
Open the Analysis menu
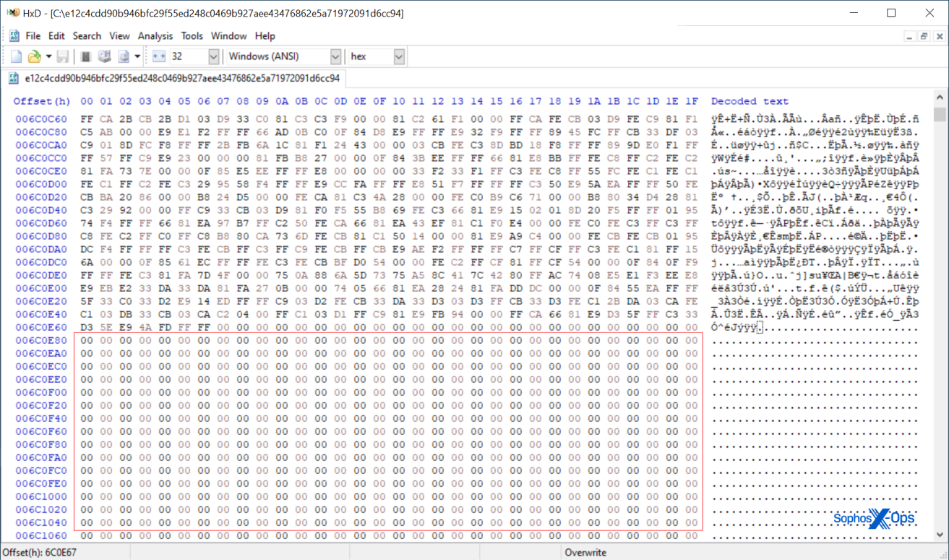(155, 35)
